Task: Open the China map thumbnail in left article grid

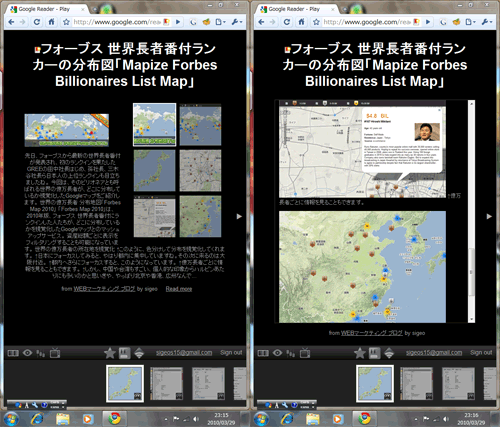Action: tap(200, 216)
